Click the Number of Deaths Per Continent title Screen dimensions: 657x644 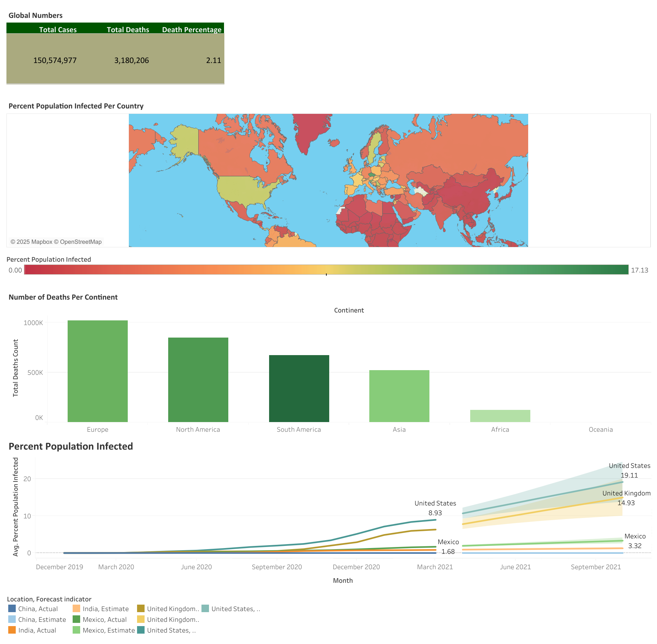[x=63, y=297]
